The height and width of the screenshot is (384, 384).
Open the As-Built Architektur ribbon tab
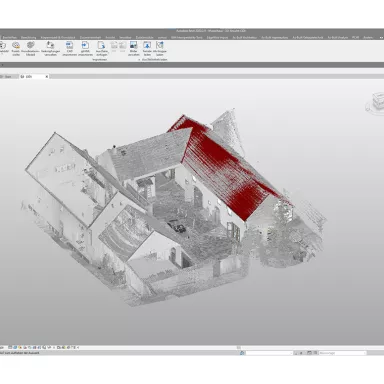pyautogui.click(x=245, y=37)
